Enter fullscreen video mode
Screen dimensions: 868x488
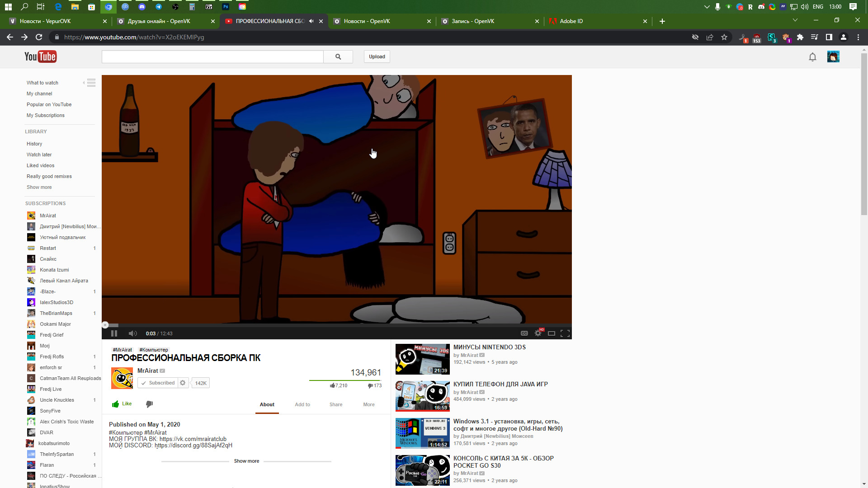point(565,333)
